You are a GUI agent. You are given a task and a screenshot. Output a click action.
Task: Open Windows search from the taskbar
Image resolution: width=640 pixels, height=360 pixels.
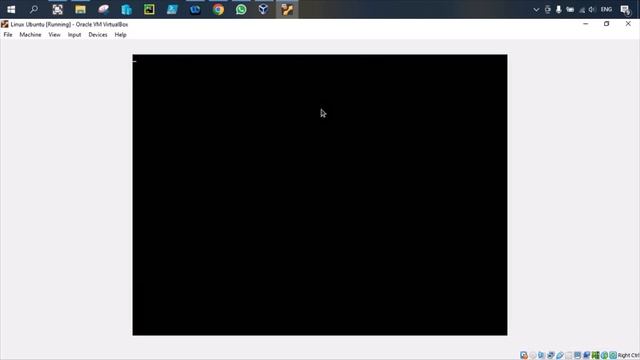tap(34, 9)
